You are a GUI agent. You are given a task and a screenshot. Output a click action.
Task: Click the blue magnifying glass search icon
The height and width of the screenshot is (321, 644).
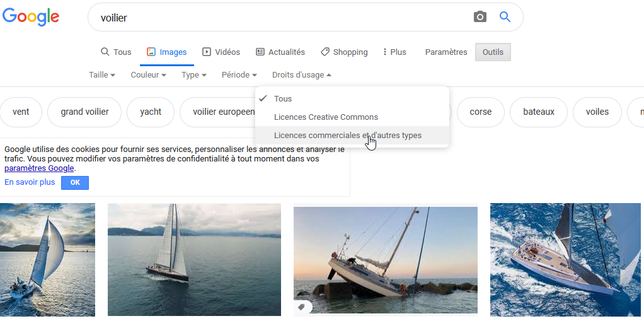(x=505, y=17)
